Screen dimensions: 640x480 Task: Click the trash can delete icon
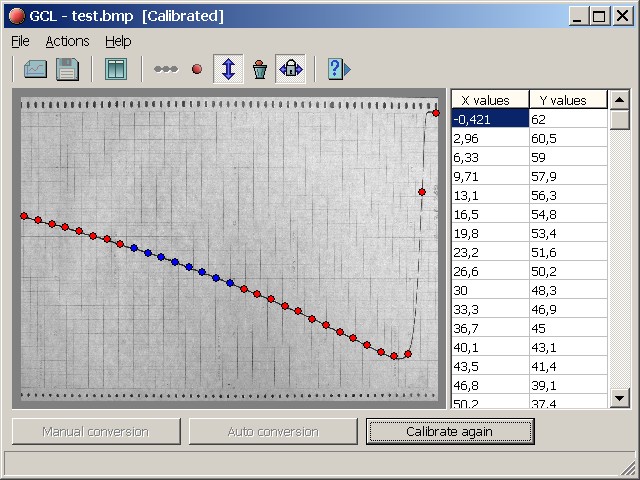coord(259,69)
